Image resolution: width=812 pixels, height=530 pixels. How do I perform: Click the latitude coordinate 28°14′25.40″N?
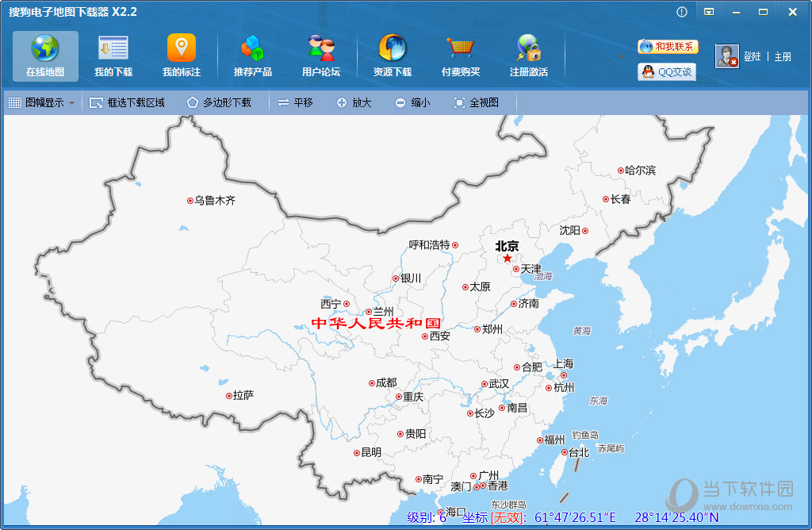[676, 517]
